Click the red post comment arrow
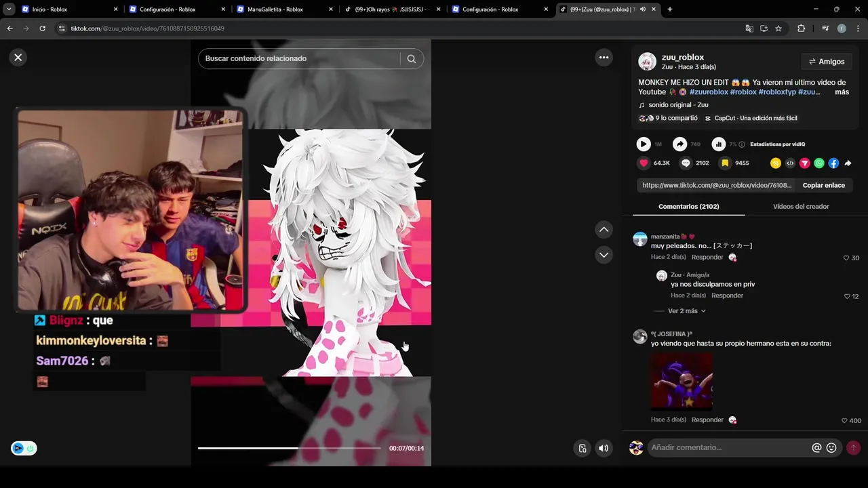The height and width of the screenshot is (488, 868). (x=854, y=448)
